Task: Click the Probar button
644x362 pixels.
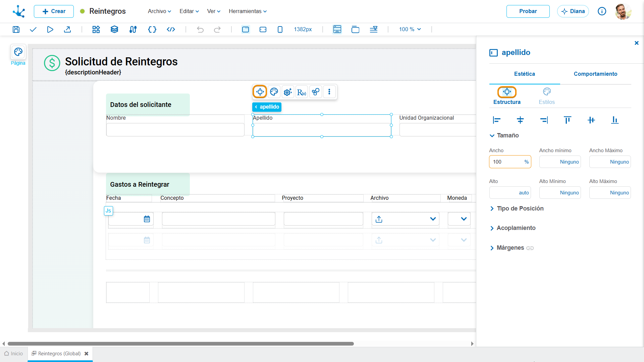Action: tap(528, 11)
